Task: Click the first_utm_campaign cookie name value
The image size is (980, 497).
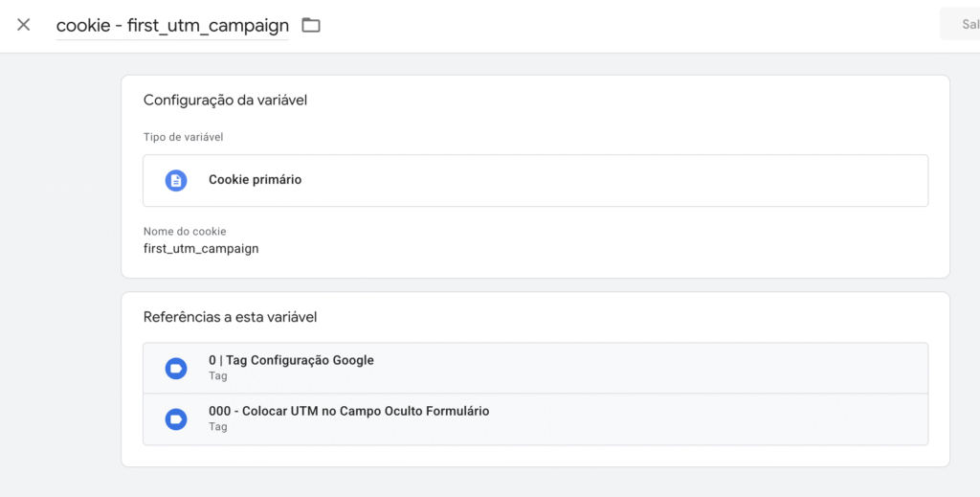Action: (201, 248)
